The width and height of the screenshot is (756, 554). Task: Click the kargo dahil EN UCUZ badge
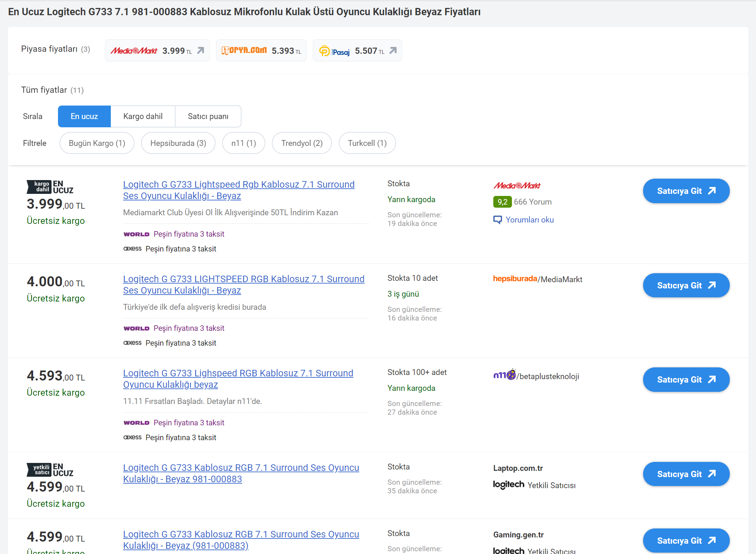[50, 187]
